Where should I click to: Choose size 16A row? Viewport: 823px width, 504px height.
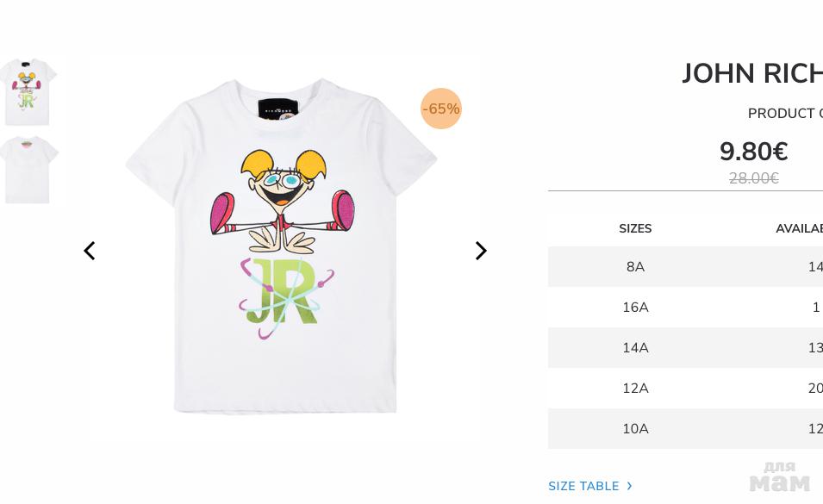[685, 308]
